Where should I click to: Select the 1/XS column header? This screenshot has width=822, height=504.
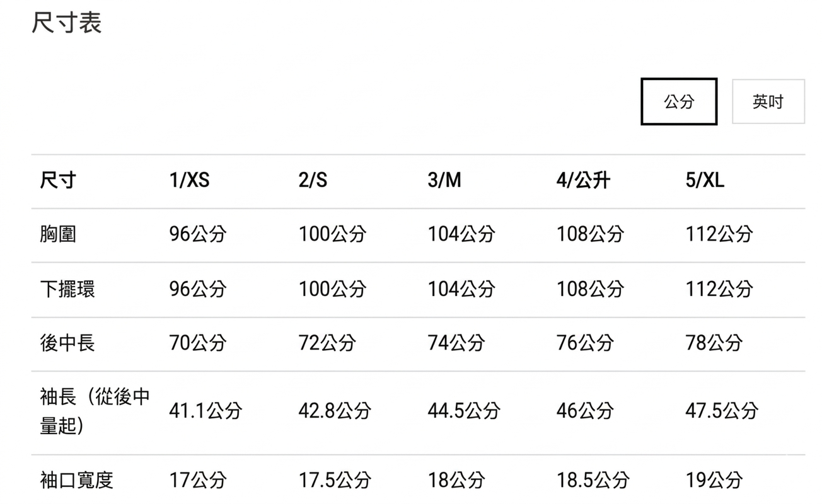point(189,181)
